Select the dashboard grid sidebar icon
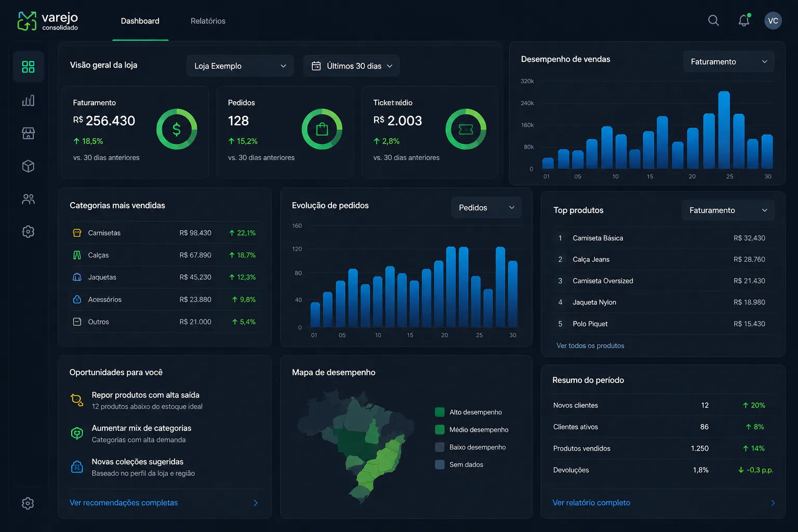The width and height of the screenshot is (798, 532). click(x=29, y=66)
